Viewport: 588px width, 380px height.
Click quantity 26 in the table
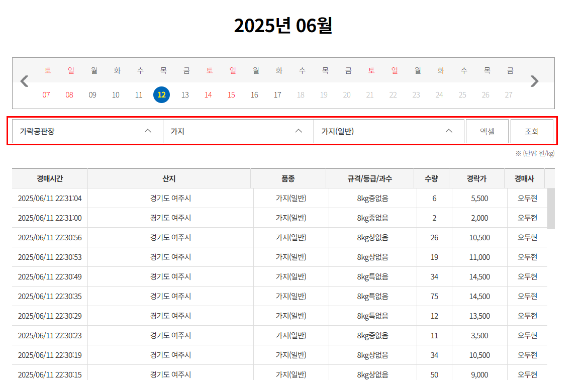coord(434,237)
